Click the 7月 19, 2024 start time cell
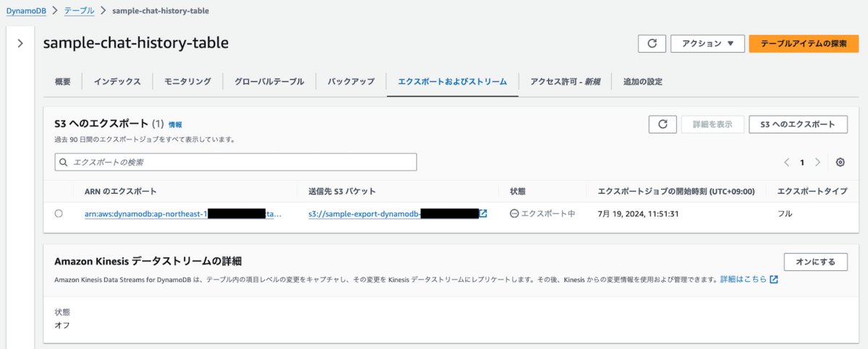This screenshot has width=868, height=349. pos(637,214)
